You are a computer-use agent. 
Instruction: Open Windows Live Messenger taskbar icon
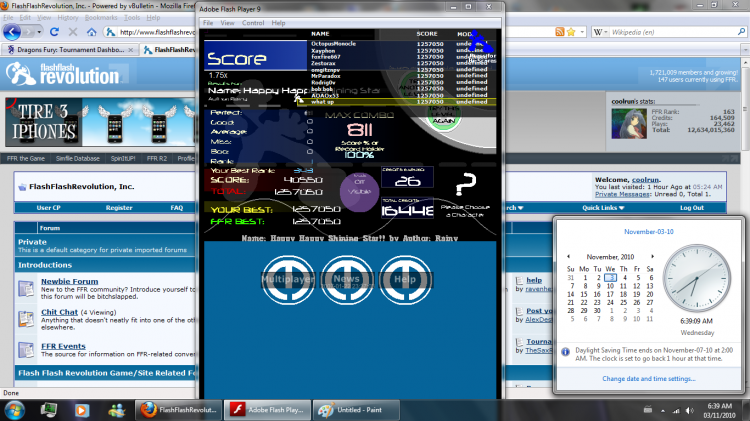[x=116, y=410]
